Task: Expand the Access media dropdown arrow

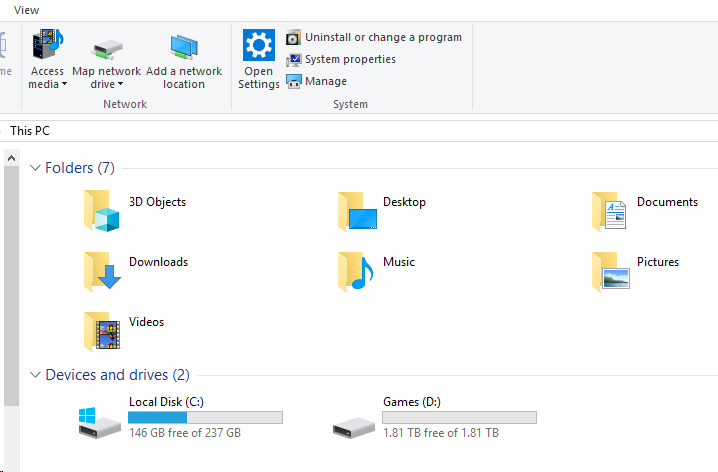Action: coord(64,84)
